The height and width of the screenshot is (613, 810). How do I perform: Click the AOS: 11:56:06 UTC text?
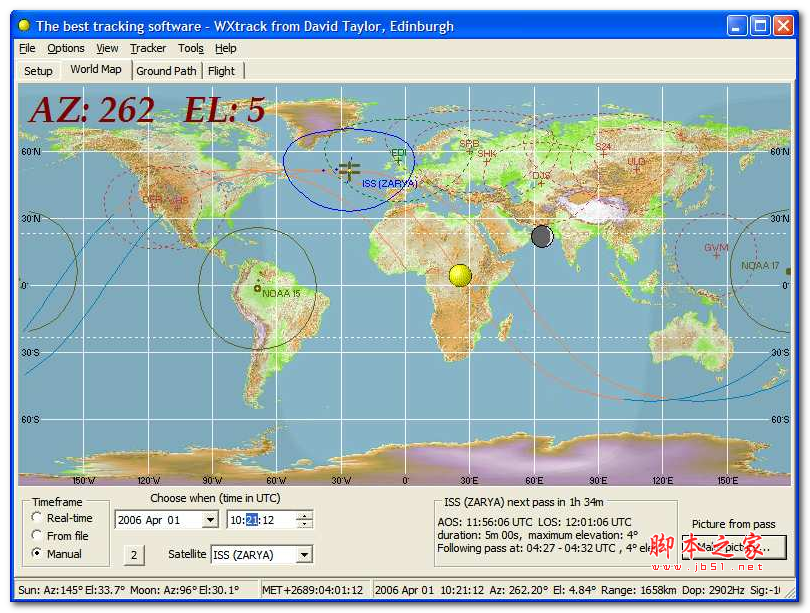point(485,522)
